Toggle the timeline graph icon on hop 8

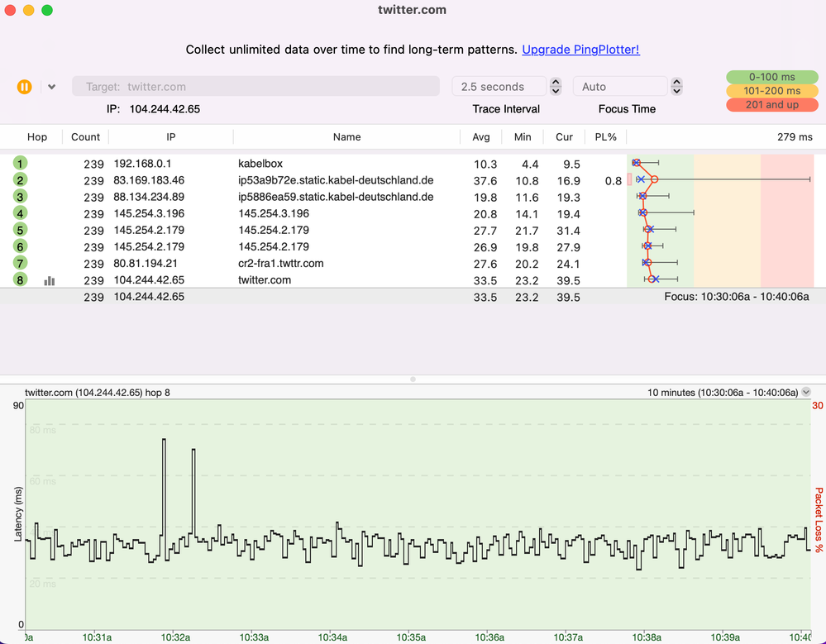pos(50,280)
